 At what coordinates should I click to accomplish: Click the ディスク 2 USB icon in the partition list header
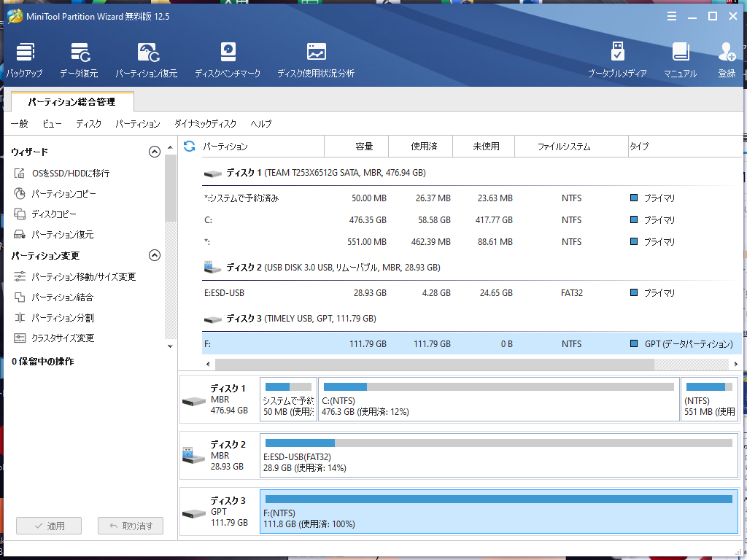click(212, 267)
